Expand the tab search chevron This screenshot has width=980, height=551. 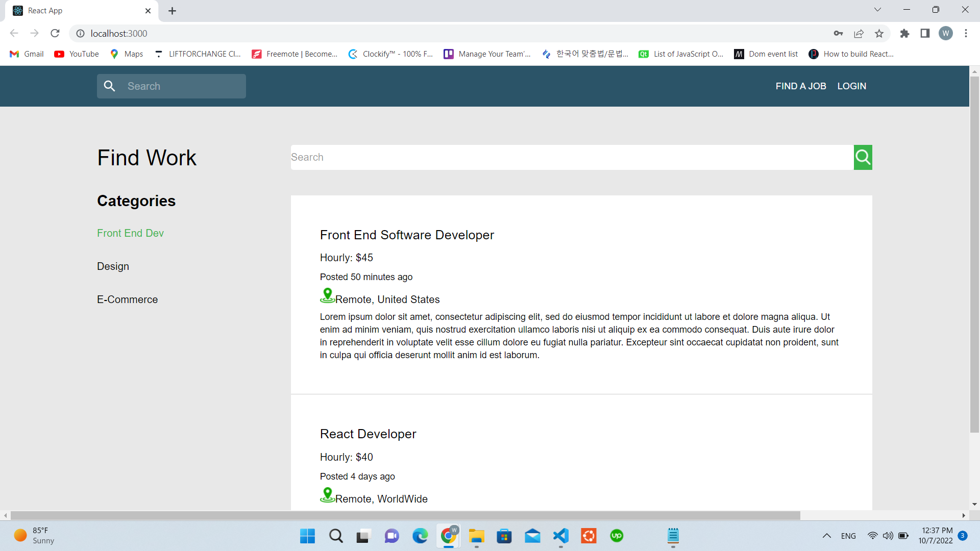coord(877,10)
